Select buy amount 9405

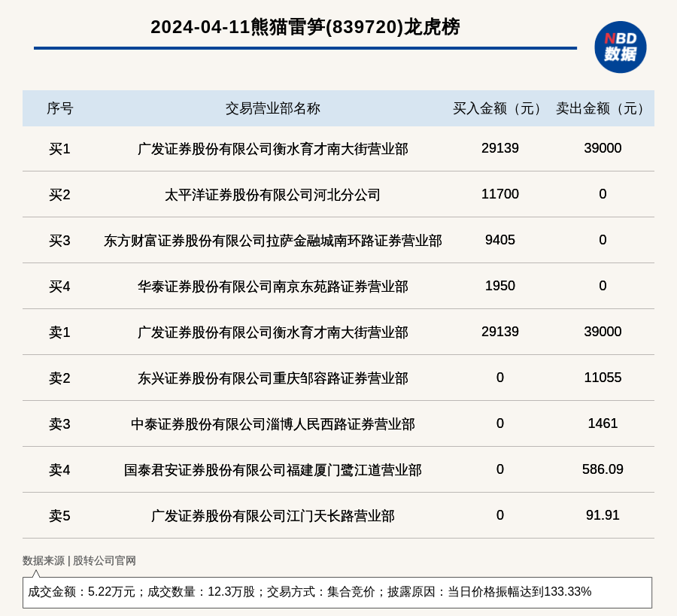coord(500,240)
